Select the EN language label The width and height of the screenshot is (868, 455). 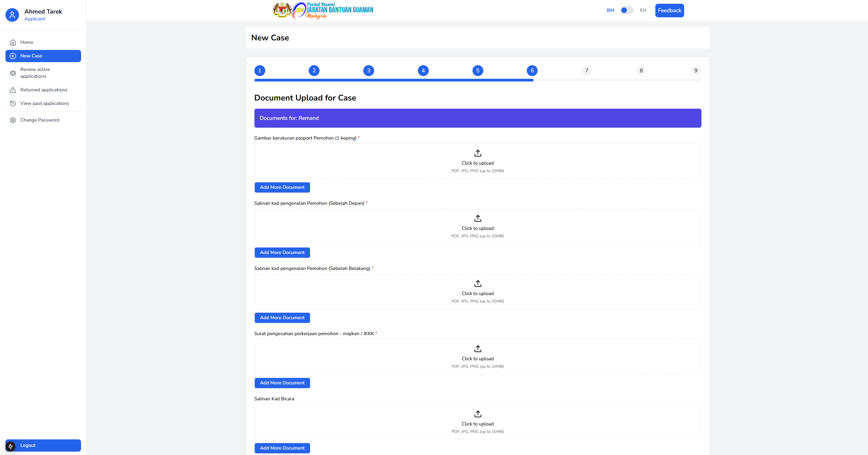click(643, 11)
